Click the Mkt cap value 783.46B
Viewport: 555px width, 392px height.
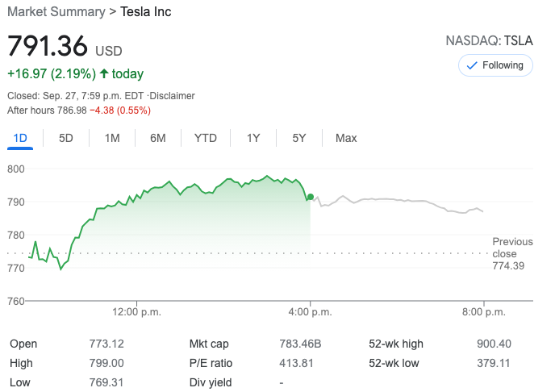pos(300,344)
